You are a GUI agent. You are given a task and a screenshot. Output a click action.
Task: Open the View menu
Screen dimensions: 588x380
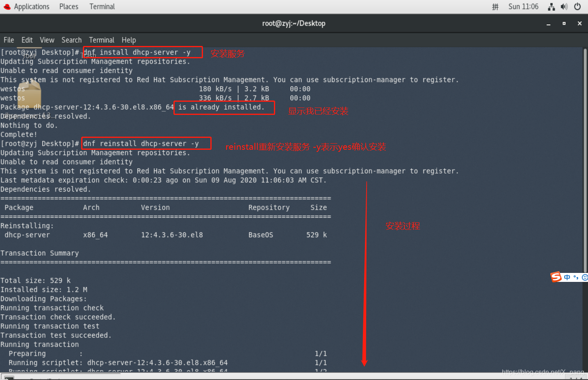(x=47, y=40)
